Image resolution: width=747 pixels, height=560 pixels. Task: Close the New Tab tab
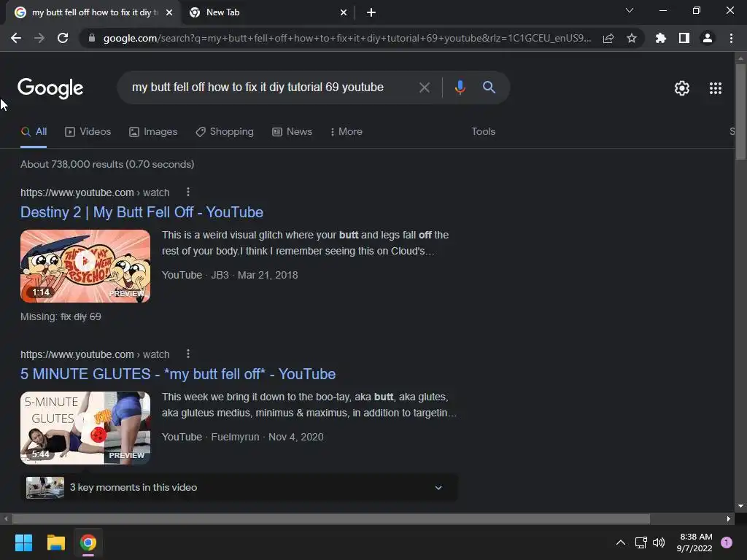(344, 12)
